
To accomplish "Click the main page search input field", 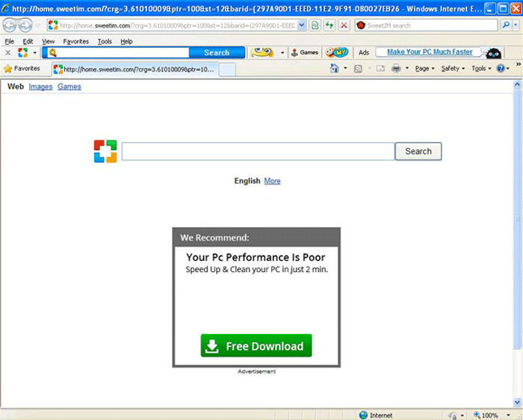I will (258, 152).
